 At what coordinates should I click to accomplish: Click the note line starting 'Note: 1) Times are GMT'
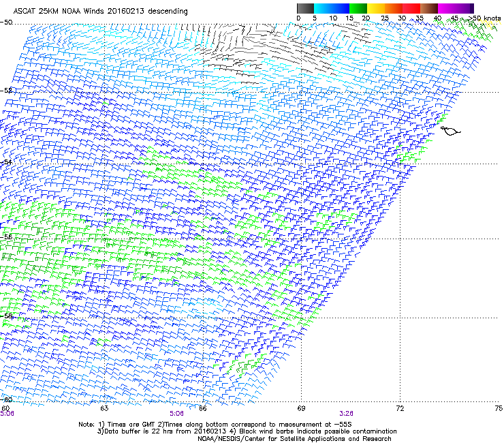(215, 425)
